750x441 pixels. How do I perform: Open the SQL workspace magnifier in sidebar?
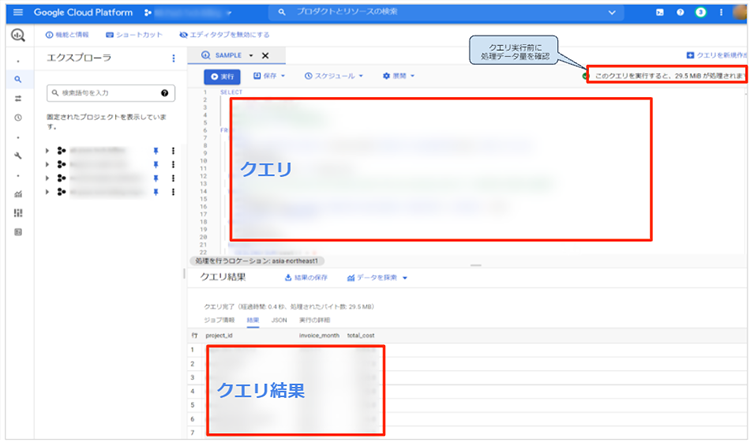[x=18, y=79]
